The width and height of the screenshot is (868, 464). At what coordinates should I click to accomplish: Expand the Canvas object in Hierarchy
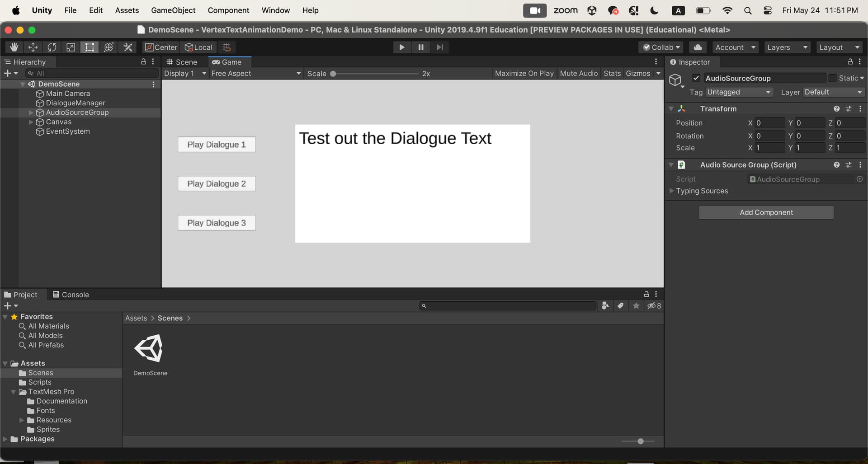(31, 122)
